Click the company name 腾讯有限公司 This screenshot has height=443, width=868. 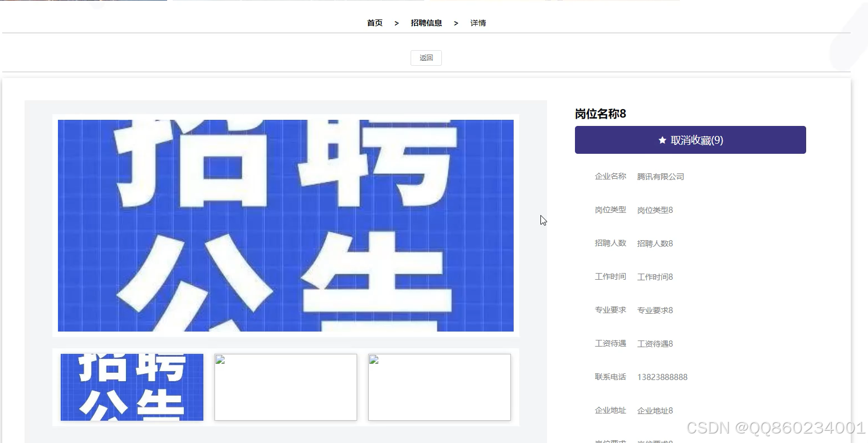point(660,176)
